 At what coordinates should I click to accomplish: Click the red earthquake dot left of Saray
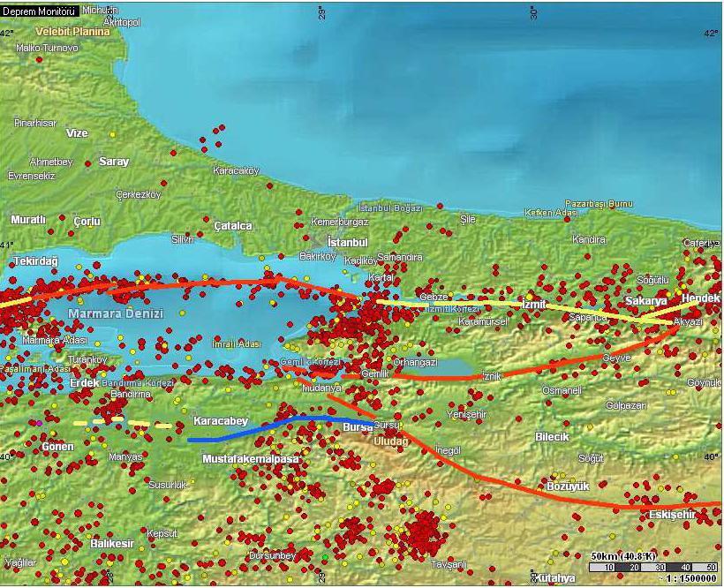pos(87,163)
